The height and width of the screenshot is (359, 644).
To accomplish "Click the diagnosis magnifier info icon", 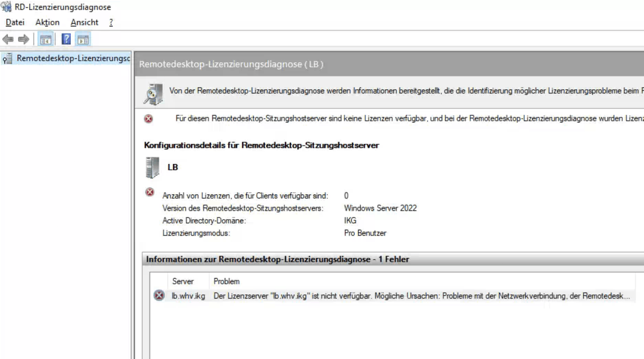I will tap(153, 94).
